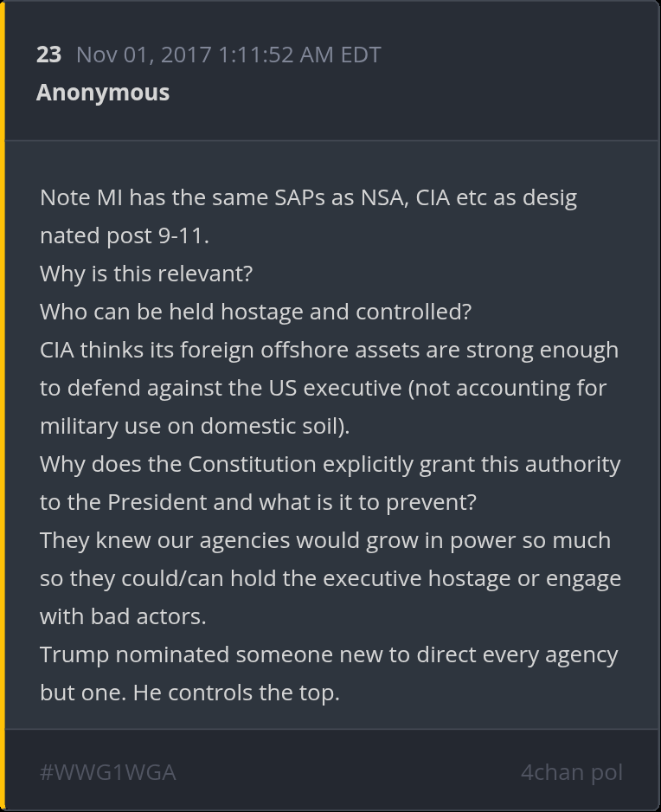Click the line starting "Trump nominated someone new"

(329, 654)
